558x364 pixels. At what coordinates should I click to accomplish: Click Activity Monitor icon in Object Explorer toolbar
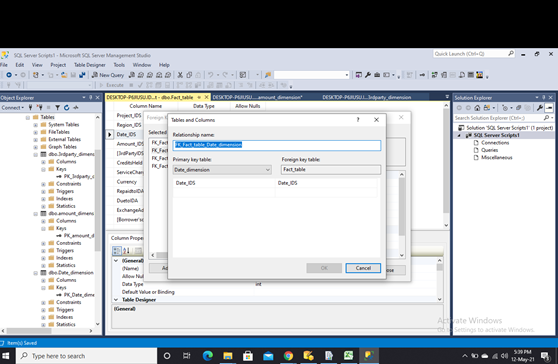pyautogui.click(x=76, y=107)
